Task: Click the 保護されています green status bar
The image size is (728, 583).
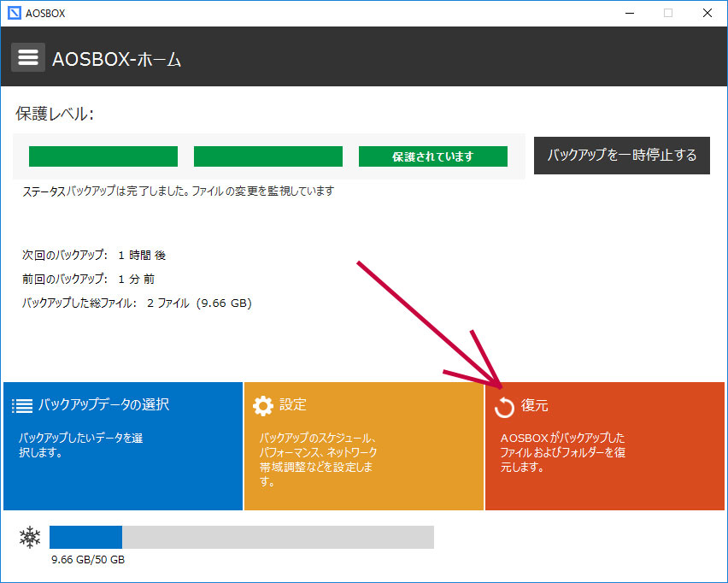Action: [x=432, y=156]
